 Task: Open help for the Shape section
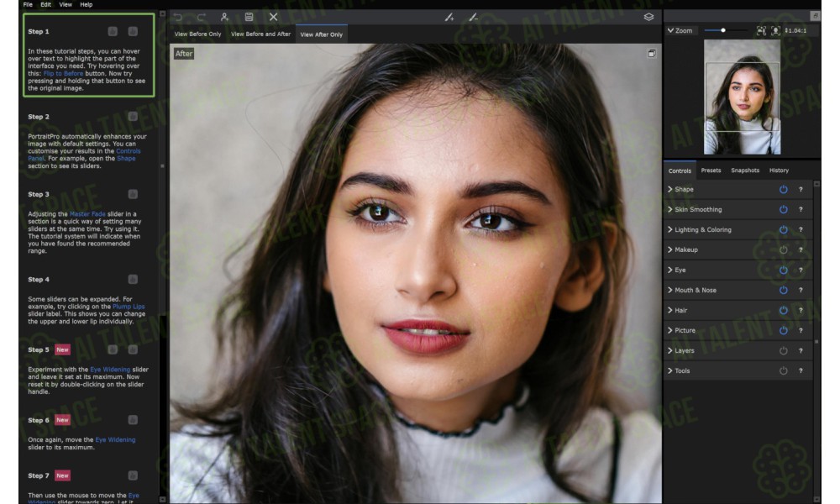tap(801, 190)
